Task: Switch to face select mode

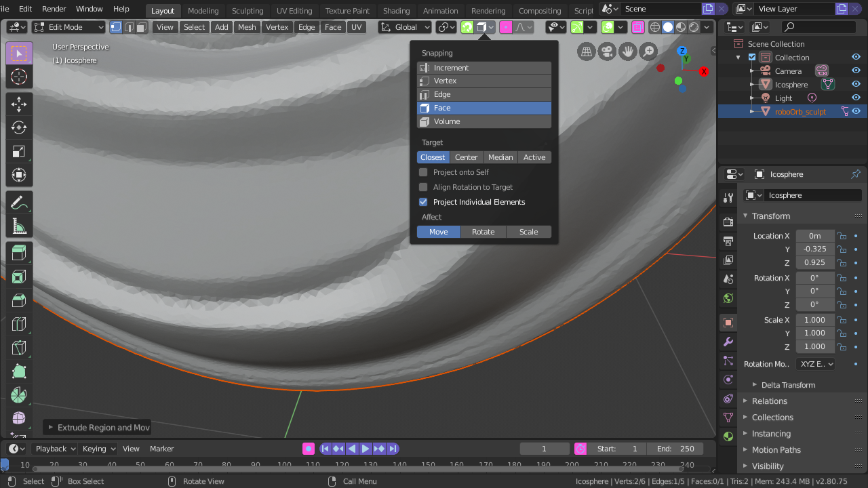Action: [141, 27]
